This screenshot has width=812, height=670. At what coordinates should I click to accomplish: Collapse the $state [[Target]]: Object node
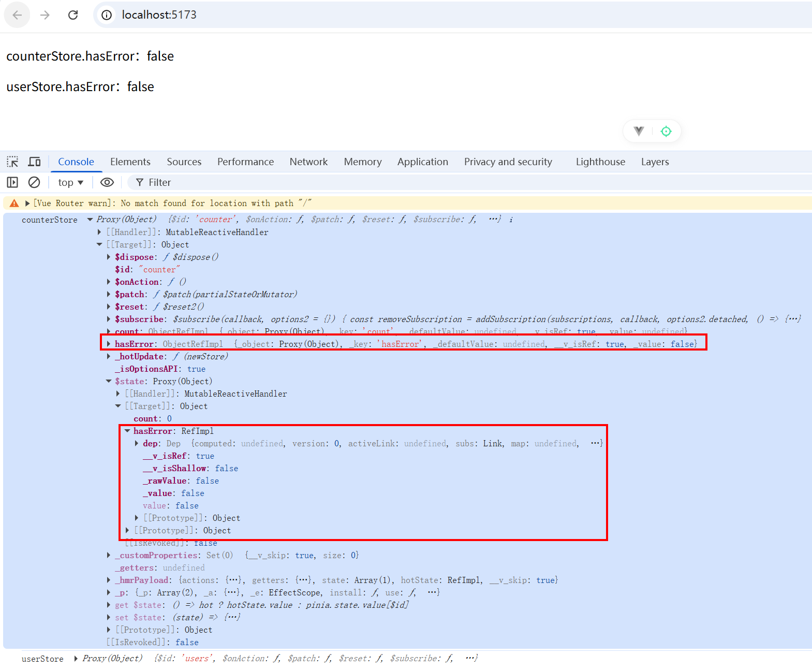coord(119,406)
